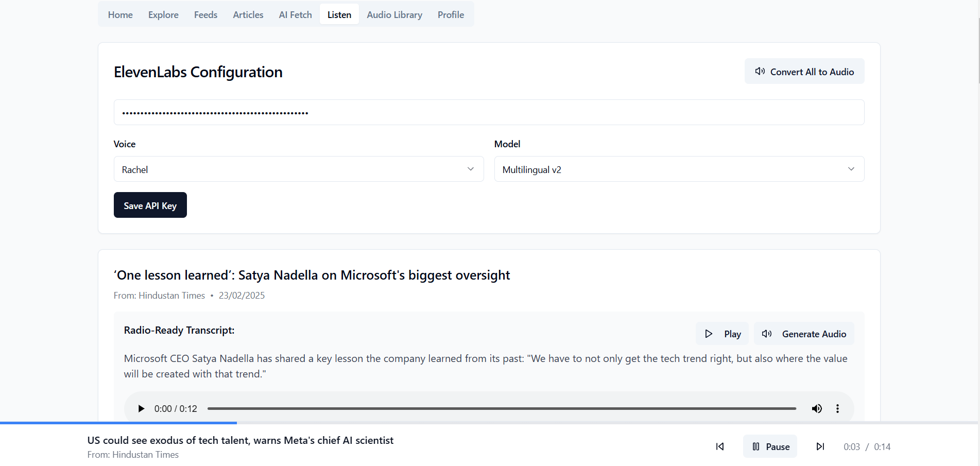Open the Voice dropdown showing Rachel
The width and height of the screenshot is (980, 466).
pos(299,169)
